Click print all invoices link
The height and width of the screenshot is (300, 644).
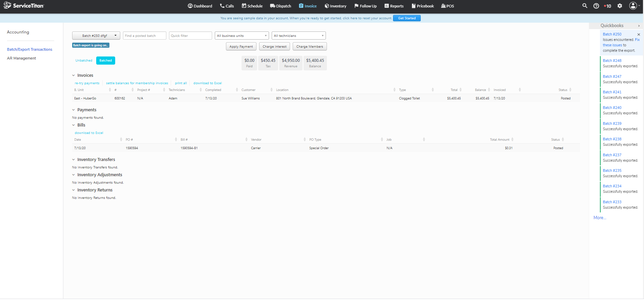point(181,83)
